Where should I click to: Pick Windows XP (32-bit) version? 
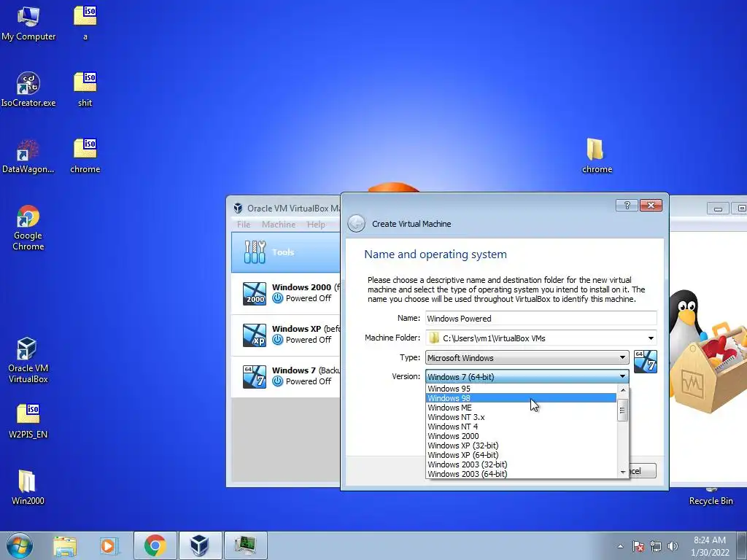tap(521, 446)
